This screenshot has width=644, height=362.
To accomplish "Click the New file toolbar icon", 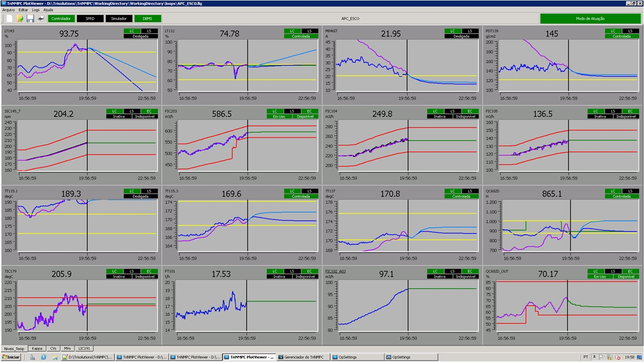I will [9, 19].
